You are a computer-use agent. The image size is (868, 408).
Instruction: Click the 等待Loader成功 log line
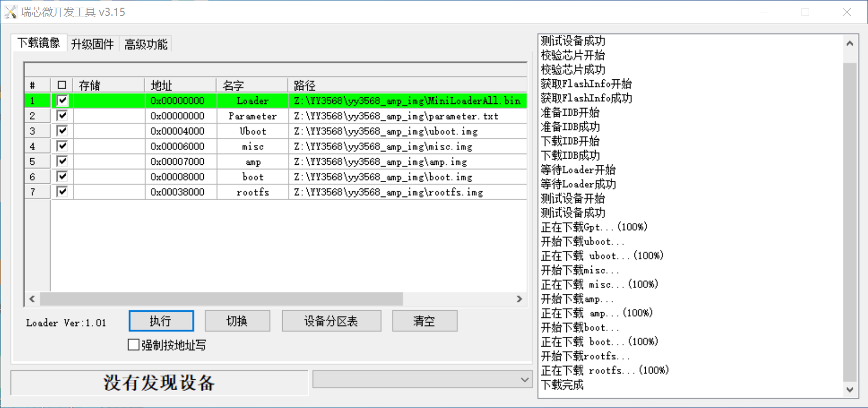[578, 184]
